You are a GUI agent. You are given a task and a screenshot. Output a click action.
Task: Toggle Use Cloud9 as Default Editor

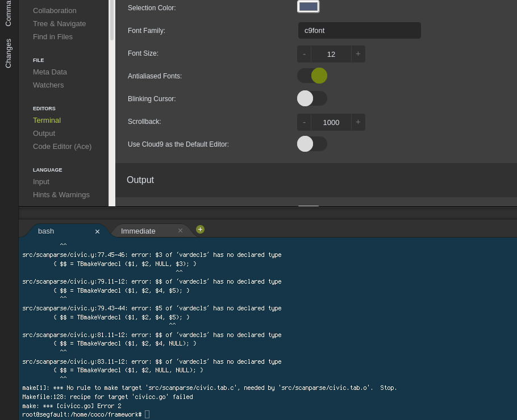[x=312, y=144]
